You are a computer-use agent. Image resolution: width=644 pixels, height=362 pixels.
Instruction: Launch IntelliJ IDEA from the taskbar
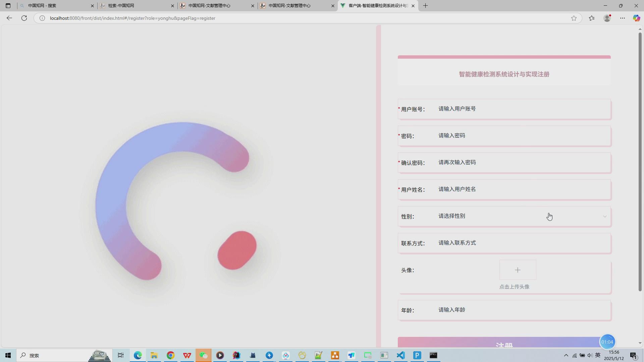236,355
